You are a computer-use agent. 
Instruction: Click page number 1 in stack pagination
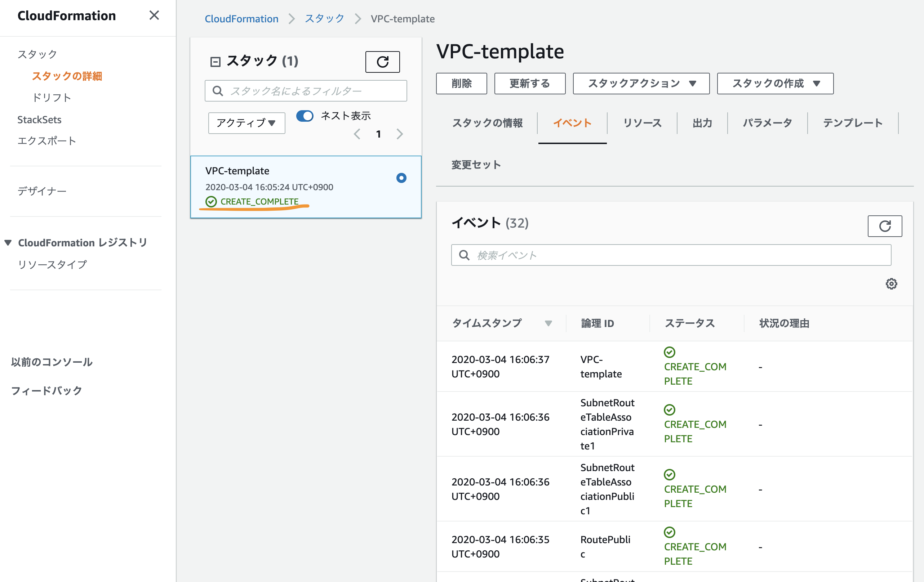(x=378, y=134)
